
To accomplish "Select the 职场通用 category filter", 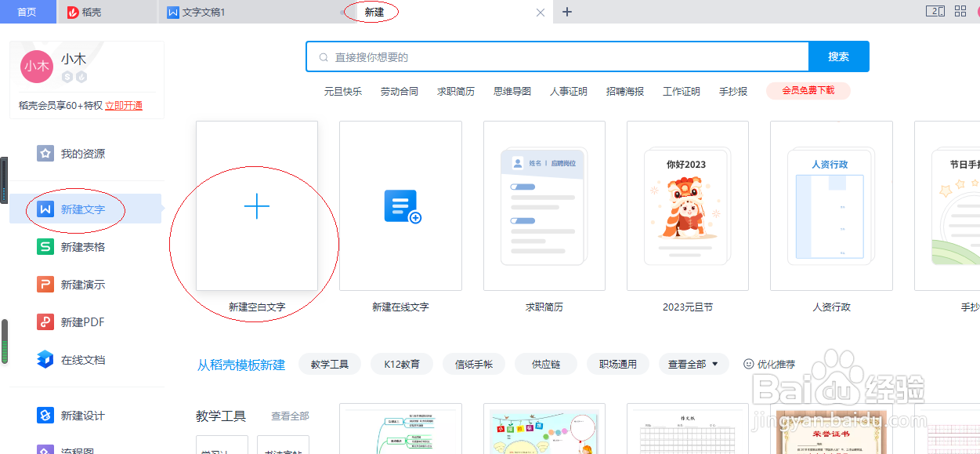I will click(617, 364).
